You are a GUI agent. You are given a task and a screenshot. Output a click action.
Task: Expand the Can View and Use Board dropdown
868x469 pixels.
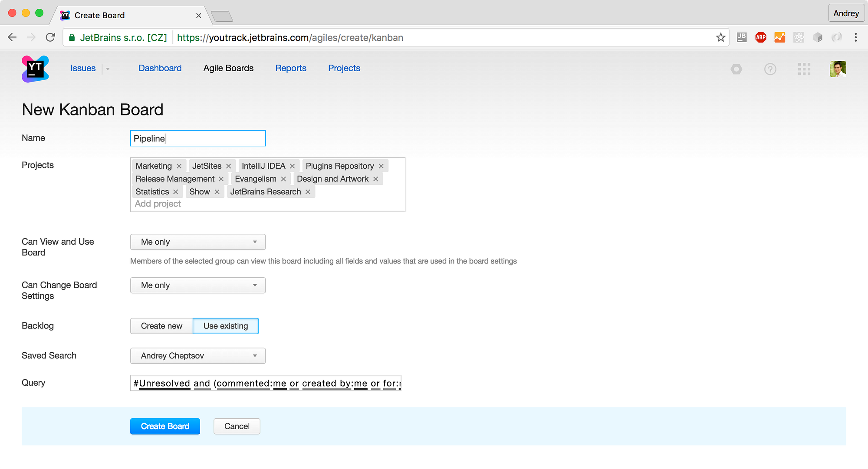[198, 242]
